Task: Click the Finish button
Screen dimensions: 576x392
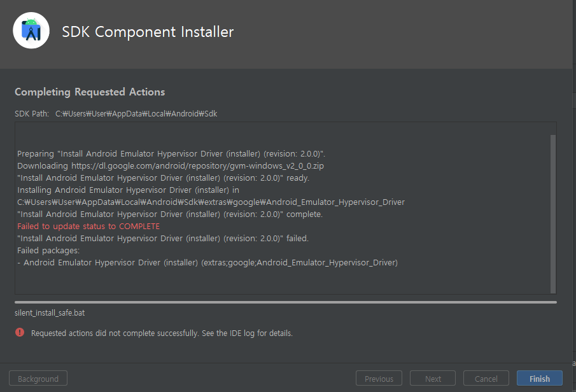Action: (x=539, y=379)
